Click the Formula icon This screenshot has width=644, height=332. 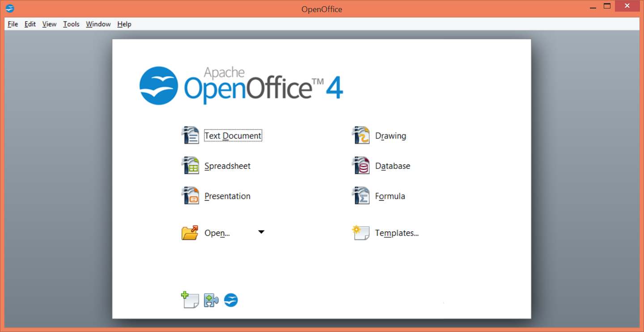[361, 196]
